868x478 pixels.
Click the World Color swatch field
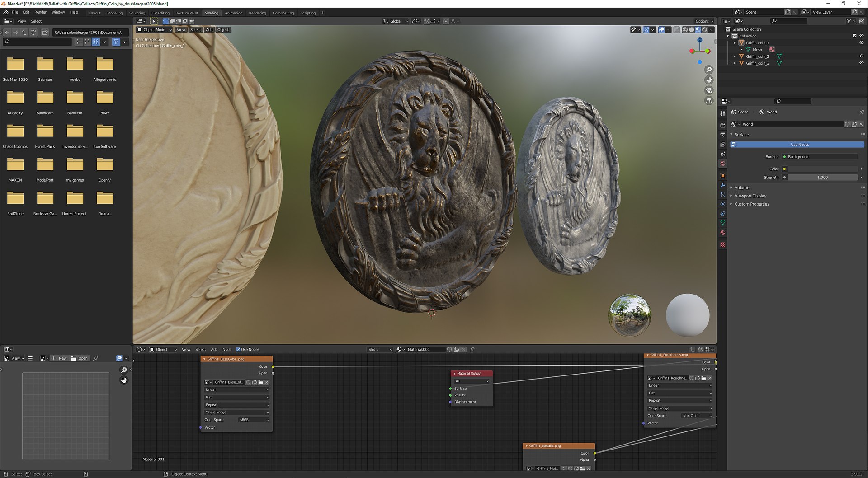tap(822, 169)
